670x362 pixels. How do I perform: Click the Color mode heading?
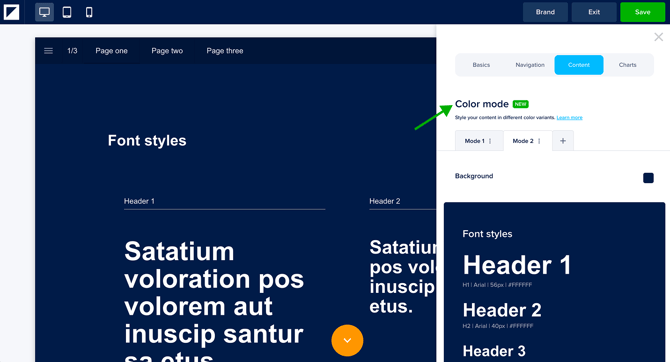click(482, 104)
